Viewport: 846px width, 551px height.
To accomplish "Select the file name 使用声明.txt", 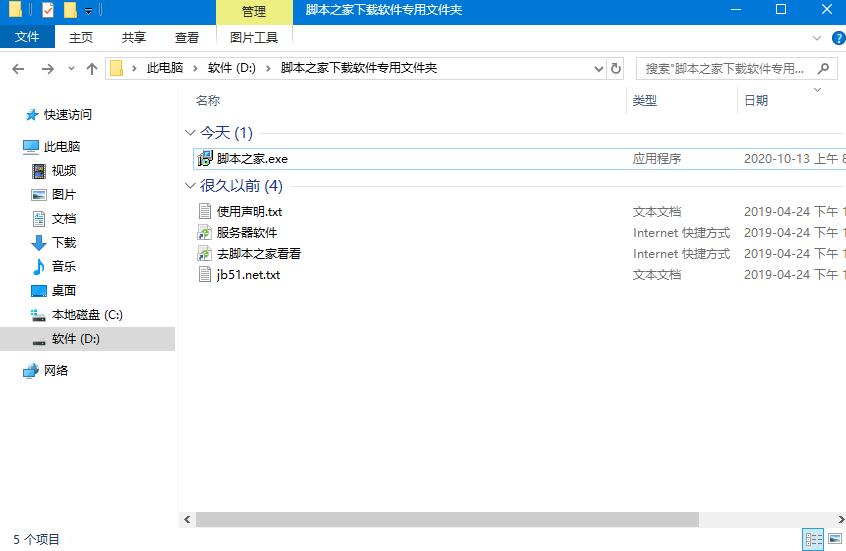I will point(249,212).
